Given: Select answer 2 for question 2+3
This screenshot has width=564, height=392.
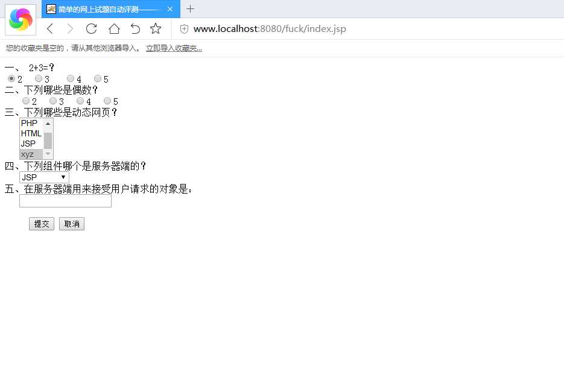Looking at the screenshot, I should [x=11, y=78].
